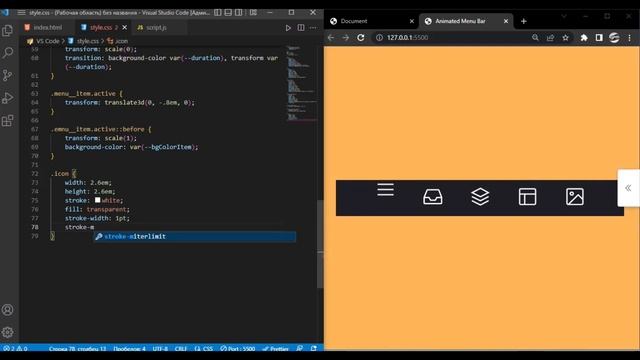
Task: Click the editor vertical scrollbar
Action: (320, 244)
